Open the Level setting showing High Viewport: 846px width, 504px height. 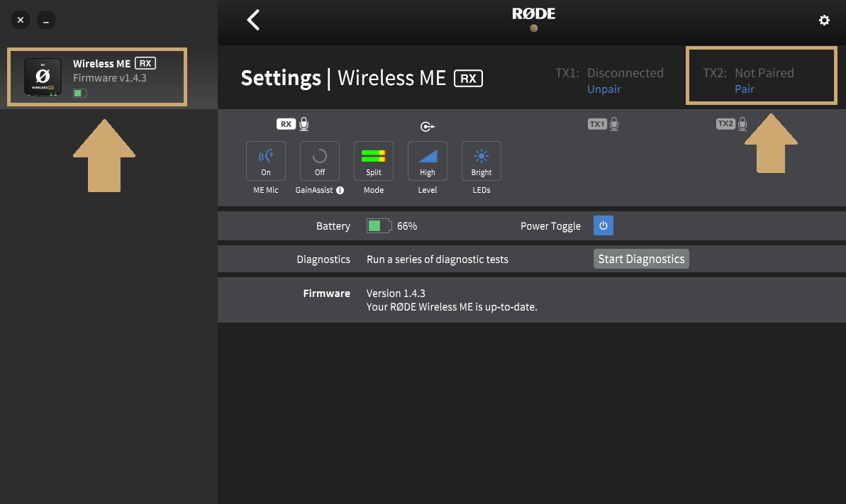pyautogui.click(x=427, y=161)
